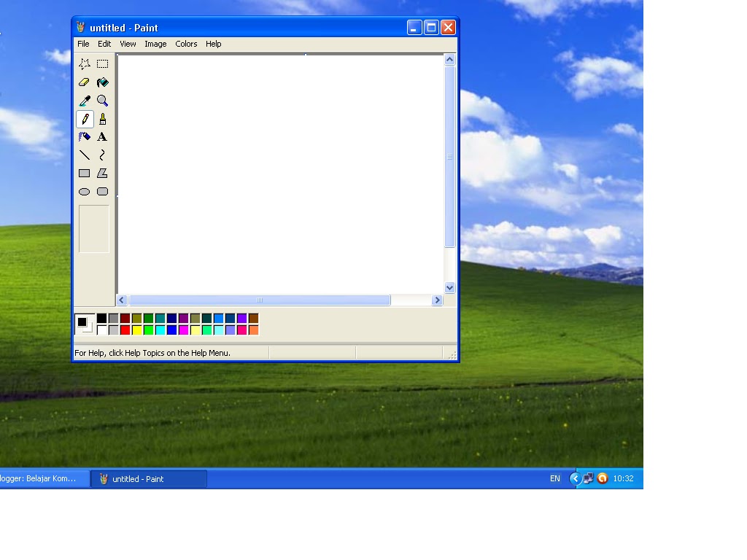Choose the periwinkle color swatch
Screen dimensions: 747x560
[x=230, y=330]
